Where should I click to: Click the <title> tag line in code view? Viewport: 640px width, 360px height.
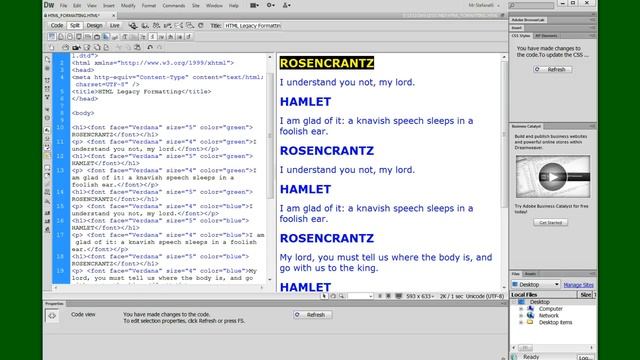[x=142, y=92]
